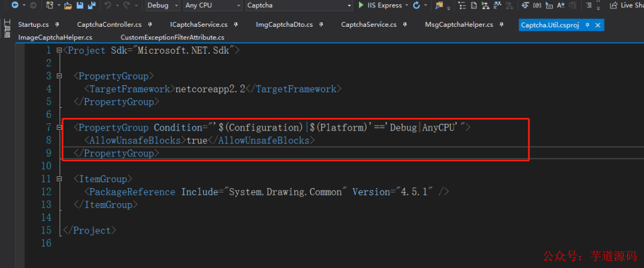Screen dimensions: 644x268
Task: Click the document page toolbar icon
Action: [473, 5]
